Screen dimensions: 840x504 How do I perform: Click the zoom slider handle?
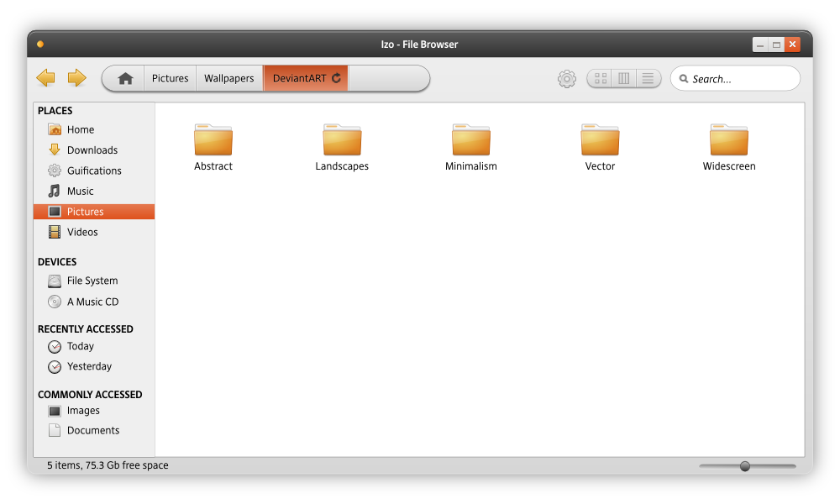coord(745,466)
